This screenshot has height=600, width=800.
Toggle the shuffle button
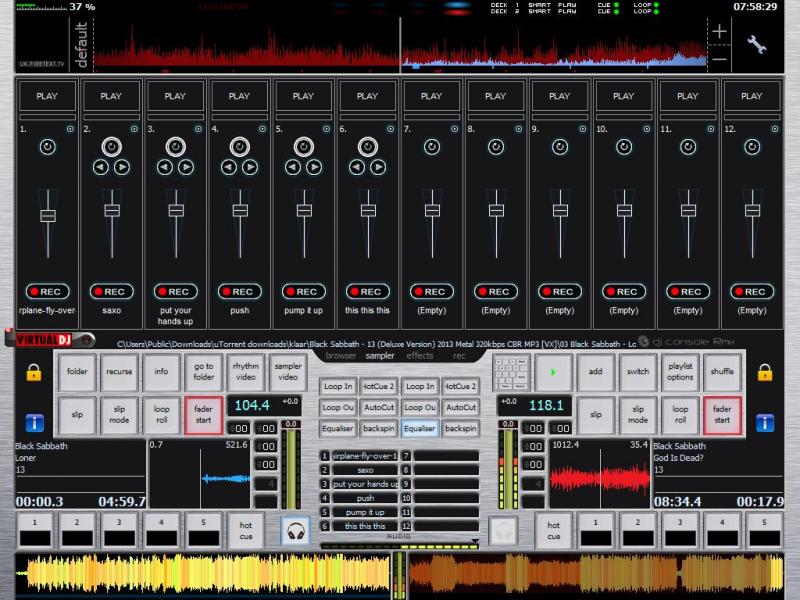point(722,371)
